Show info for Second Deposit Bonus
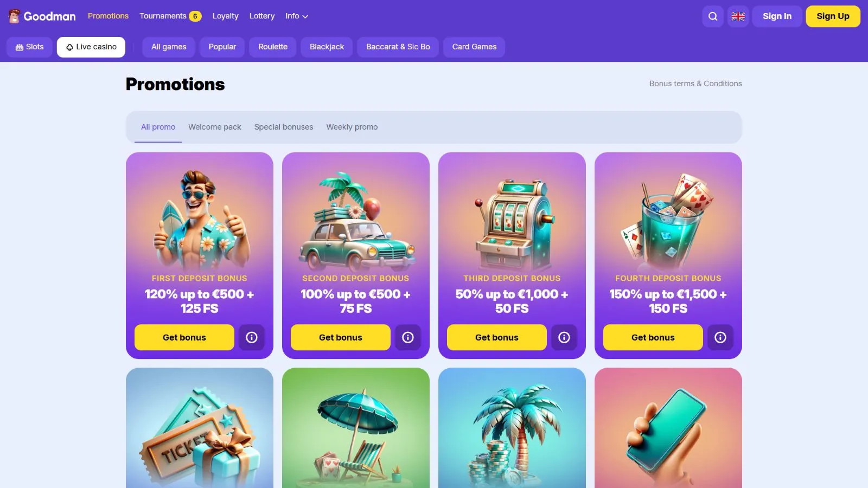868x488 pixels. click(408, 337)
